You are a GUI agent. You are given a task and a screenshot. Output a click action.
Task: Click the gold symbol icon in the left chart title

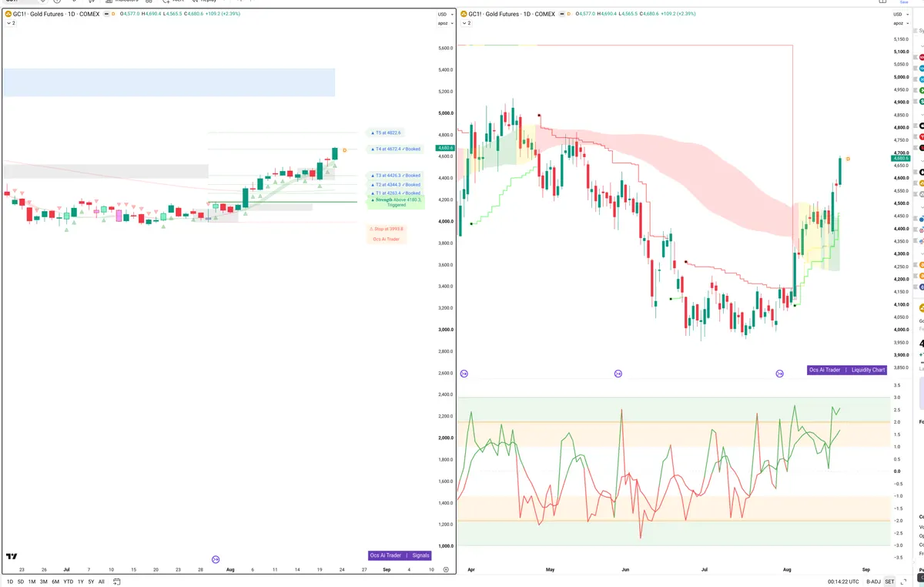coord(8,14)
